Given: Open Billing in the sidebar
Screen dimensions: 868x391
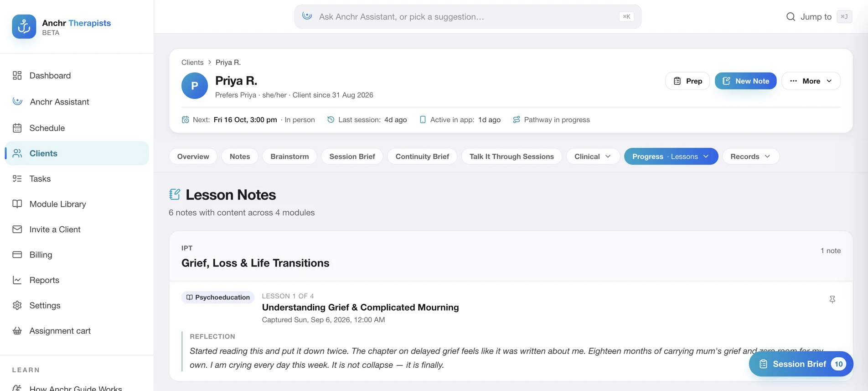Looking at the screenshot, I should click(x=77, y=255).
